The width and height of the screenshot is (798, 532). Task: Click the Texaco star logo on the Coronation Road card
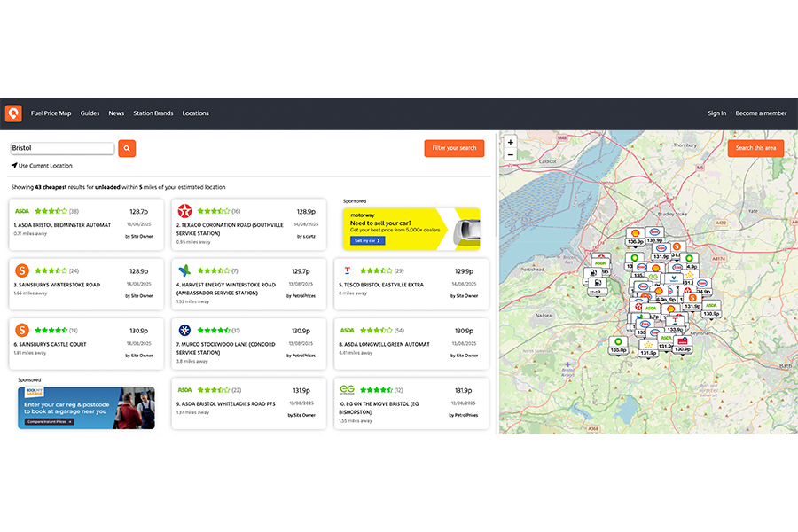[x=184, y=211]
